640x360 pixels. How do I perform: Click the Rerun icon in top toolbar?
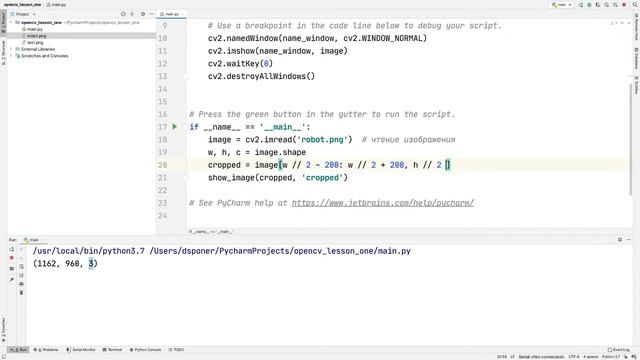(x=581, y=5)
